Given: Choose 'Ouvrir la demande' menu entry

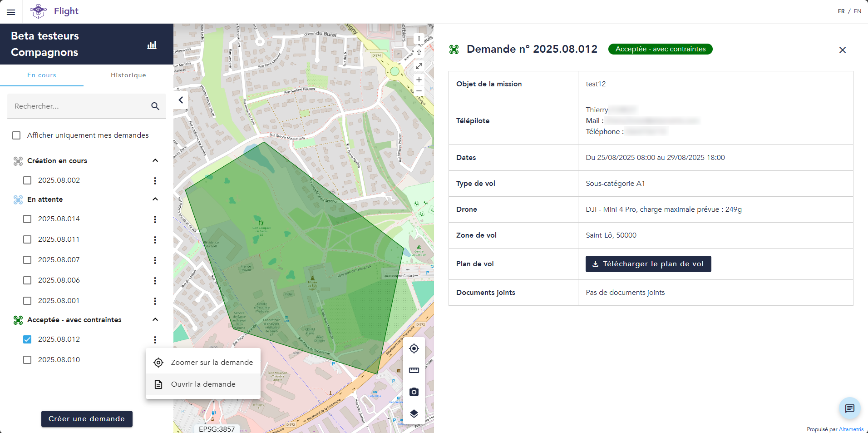Looking at the screenshot, I should [203, 384].
